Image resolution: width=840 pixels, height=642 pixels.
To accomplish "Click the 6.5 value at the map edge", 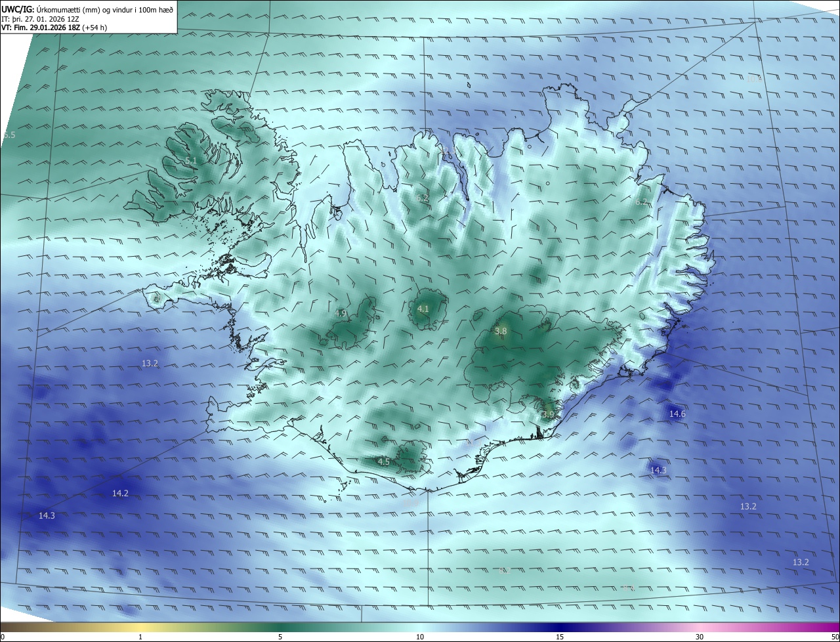I will [9, 135].
